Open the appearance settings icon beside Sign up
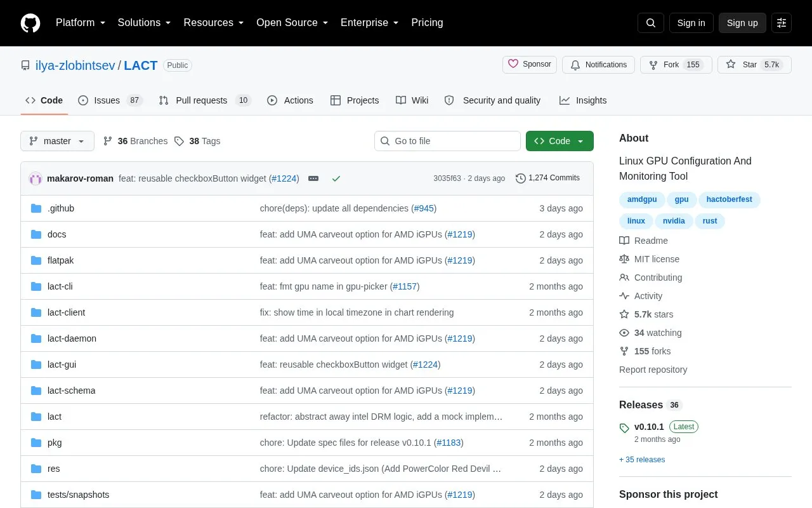Viewport: 812px width, 508px height. point(782,23)
